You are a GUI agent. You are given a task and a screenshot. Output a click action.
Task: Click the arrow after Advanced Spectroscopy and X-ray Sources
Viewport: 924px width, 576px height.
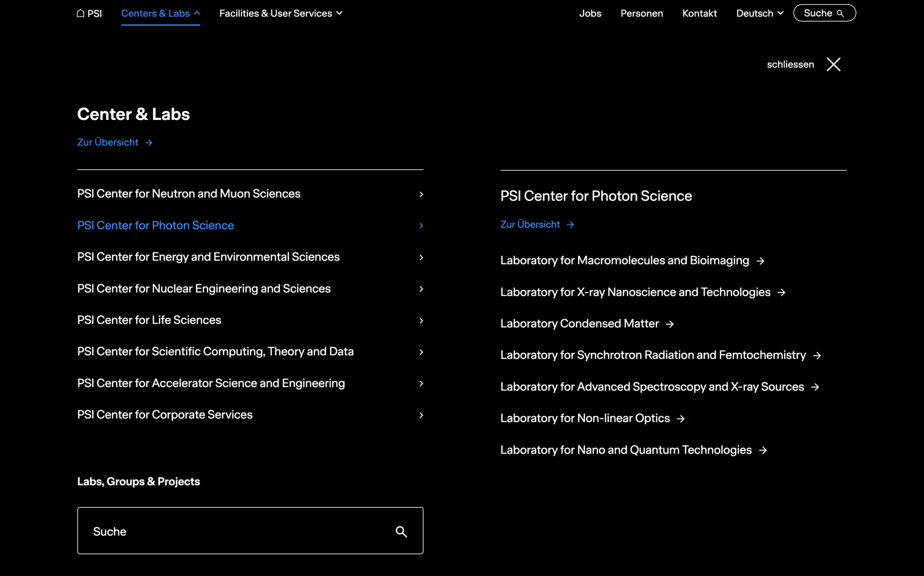(815, 387)
